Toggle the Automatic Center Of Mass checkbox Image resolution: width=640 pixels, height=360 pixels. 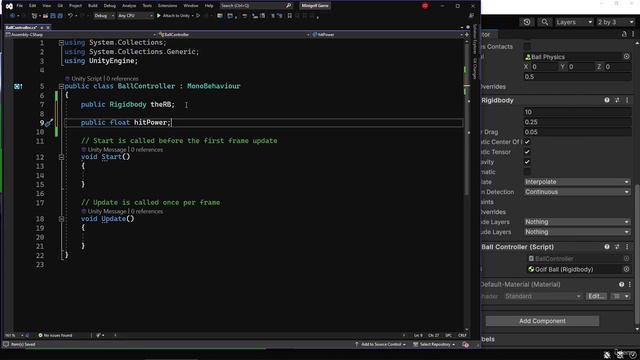pyautogui.click(x=527, y=142)
